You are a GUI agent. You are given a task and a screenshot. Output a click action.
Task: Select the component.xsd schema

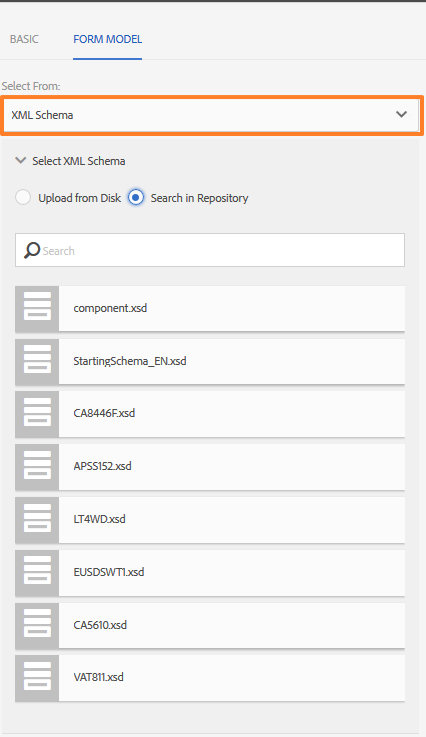pyautogui.click(x=210, y=309)
